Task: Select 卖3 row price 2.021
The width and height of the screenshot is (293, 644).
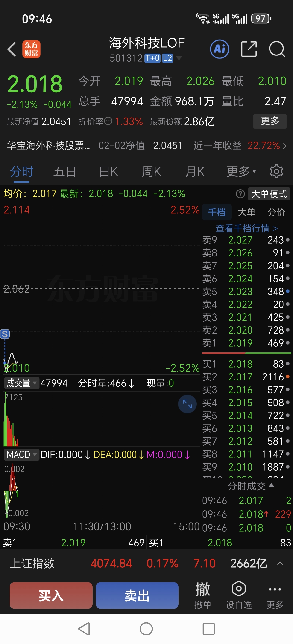Action: (x=246, y=317)
